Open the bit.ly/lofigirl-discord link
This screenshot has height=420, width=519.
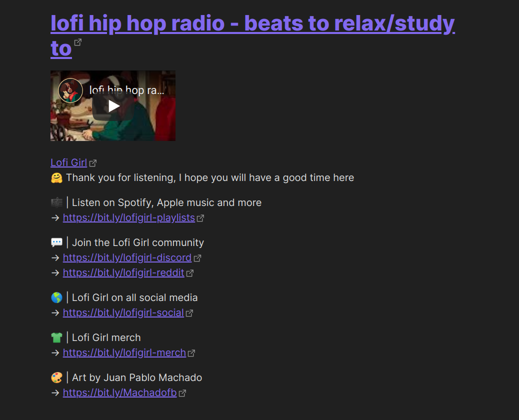coord(127,258)
